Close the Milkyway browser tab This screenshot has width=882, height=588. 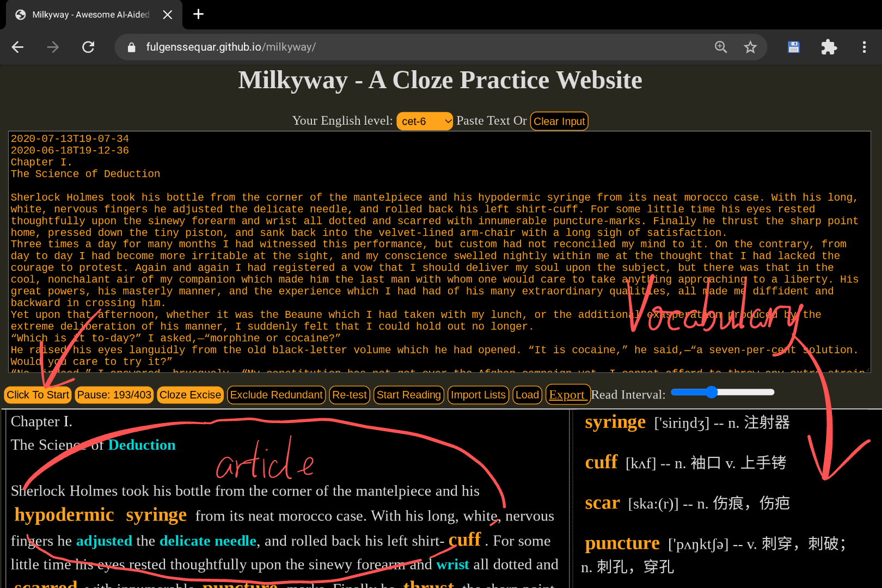[168, 15]
